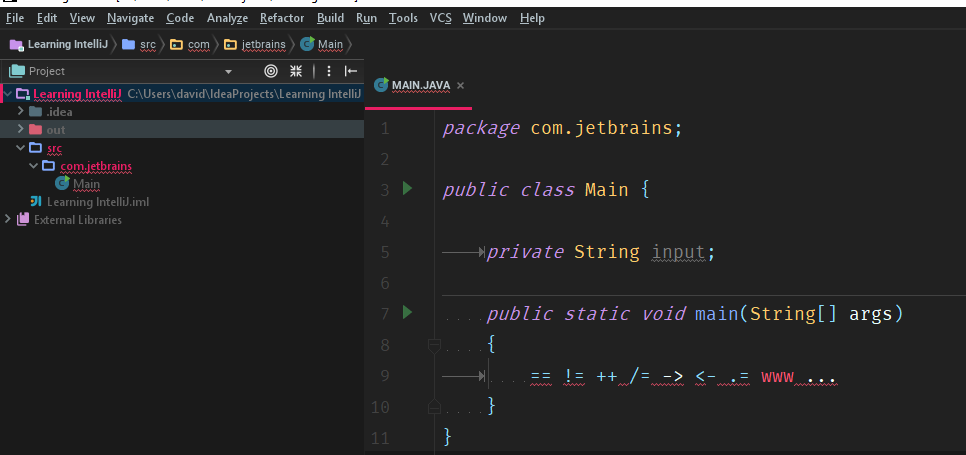This screenshot has width=966, height=455.
Task: Click the Select Opened File target icon
Action: [x=270, y=71]
